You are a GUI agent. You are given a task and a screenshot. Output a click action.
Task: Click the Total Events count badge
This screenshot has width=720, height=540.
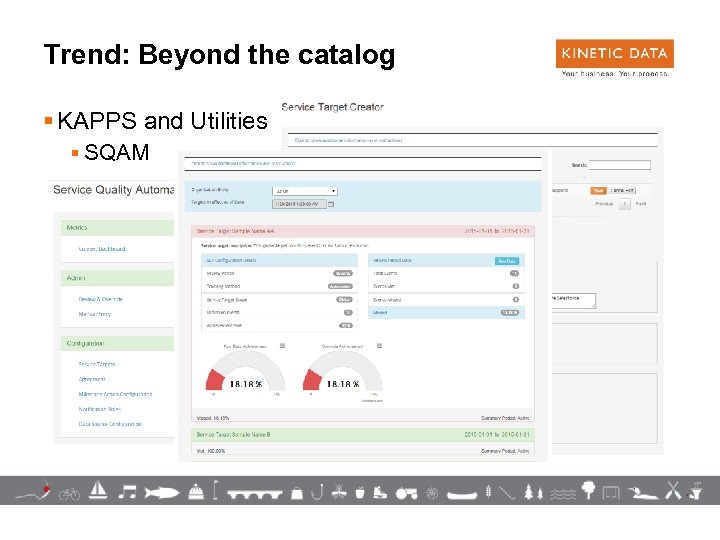514,273
